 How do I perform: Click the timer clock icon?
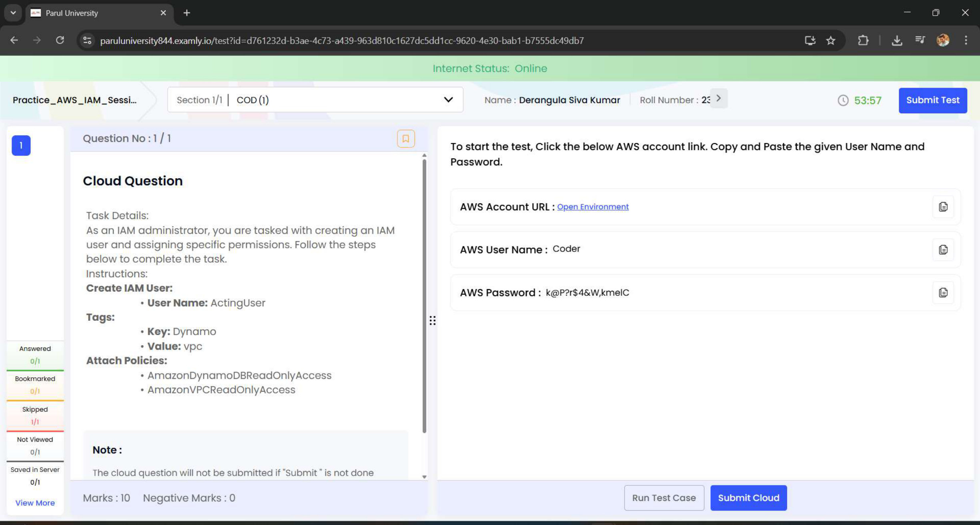tap(843, 100)
